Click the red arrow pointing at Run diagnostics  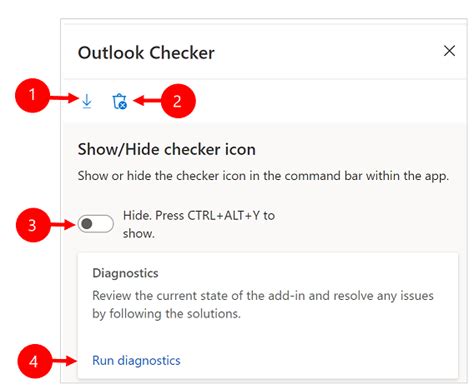(64, 361)
